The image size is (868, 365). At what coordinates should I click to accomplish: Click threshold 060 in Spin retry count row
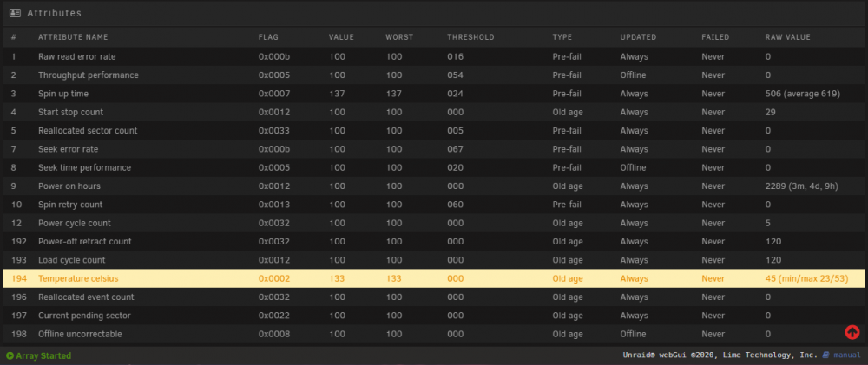point(455,205)
